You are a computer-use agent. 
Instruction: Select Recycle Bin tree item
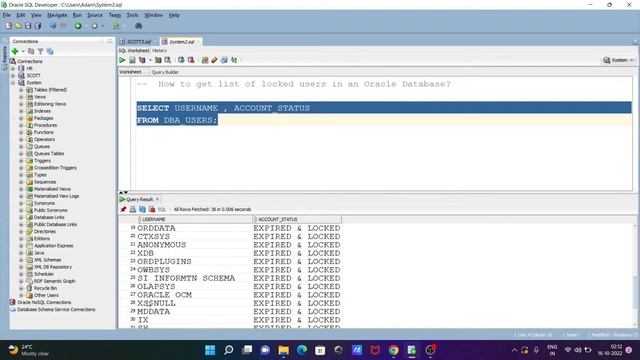point(45,288)
